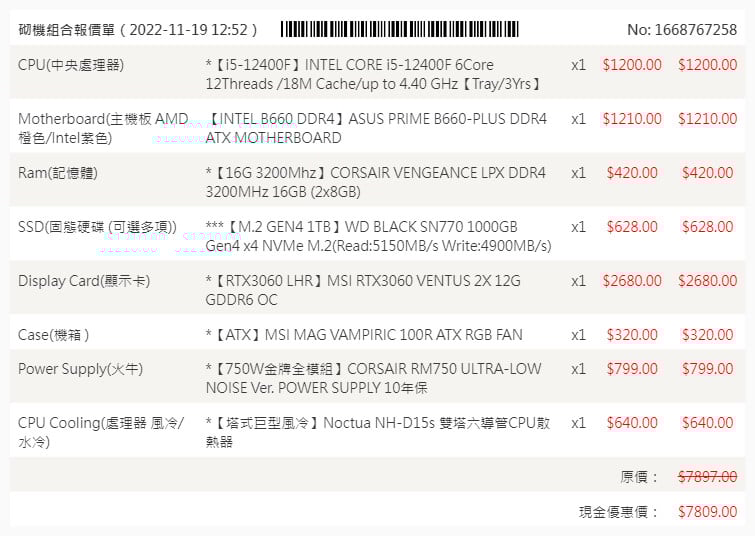Select the quote title with date 2022-11-19

[x=138, y=30]
